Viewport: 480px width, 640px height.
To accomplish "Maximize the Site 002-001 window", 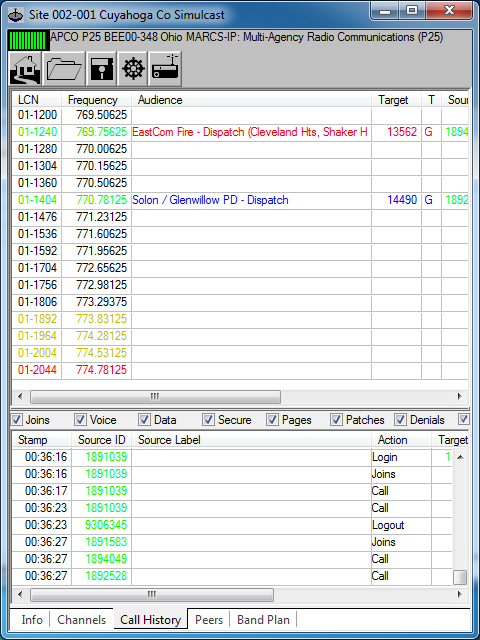I will point(412,11).
